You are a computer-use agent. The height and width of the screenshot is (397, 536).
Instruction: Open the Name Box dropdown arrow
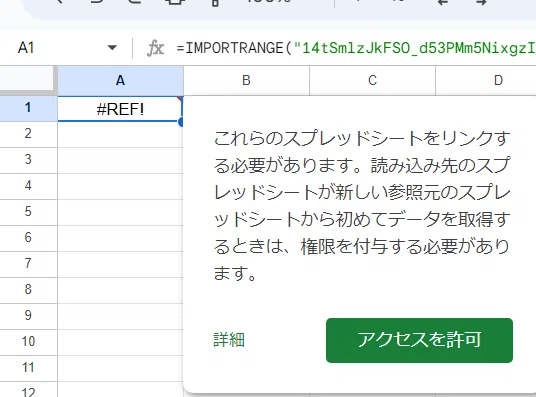click(112, 48)
